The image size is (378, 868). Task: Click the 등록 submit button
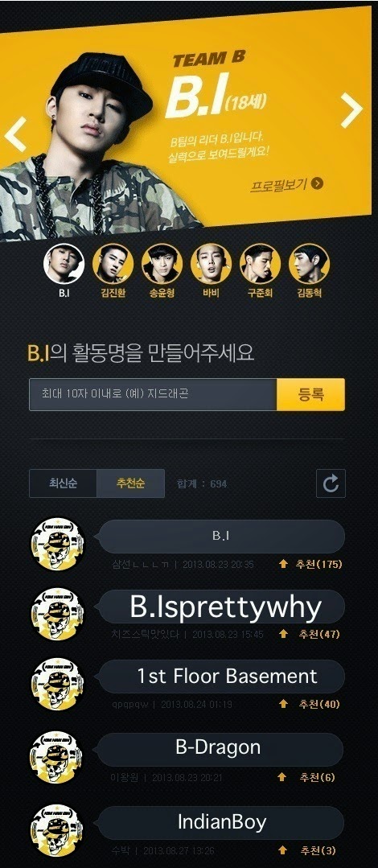[310, 395]
